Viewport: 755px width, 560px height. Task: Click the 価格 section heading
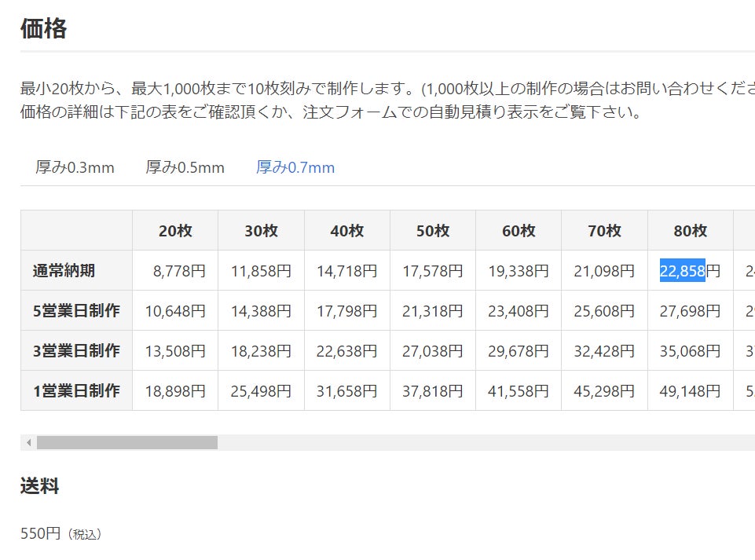point(43,29)
